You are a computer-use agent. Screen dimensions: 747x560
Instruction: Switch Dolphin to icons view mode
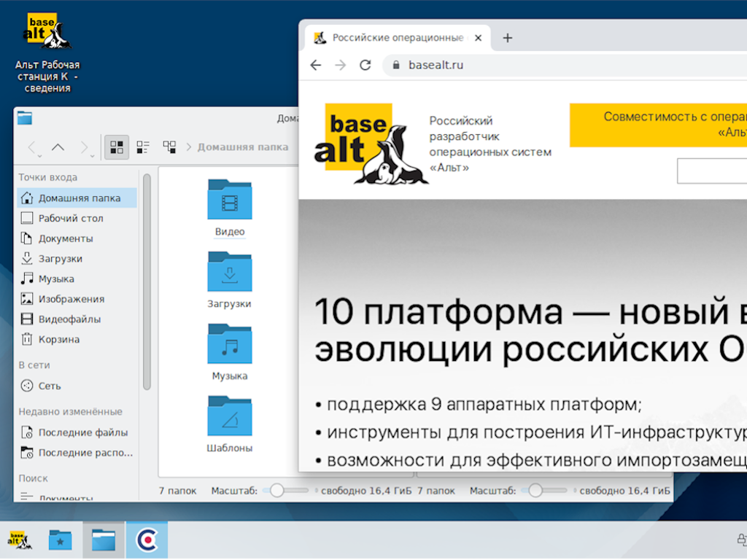pos(117,147)
